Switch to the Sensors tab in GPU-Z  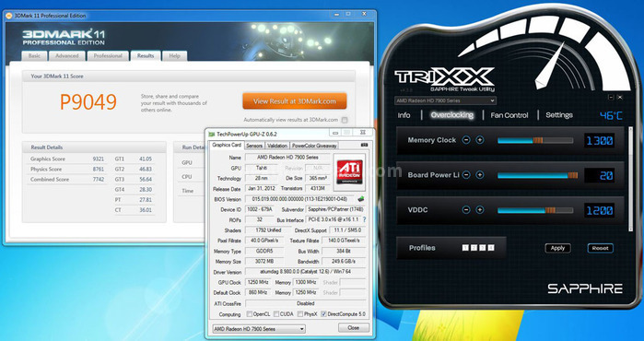point(254,146)
